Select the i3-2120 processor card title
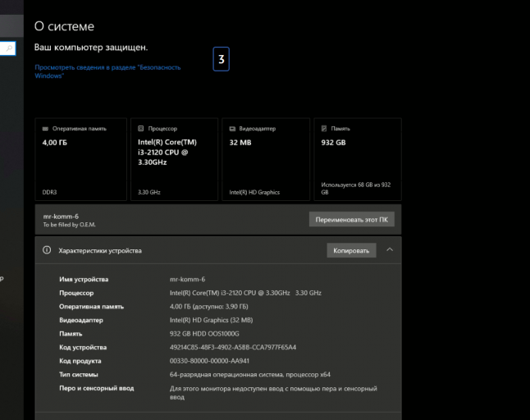Viewport: 530px width, 420px height. (x=167, y=152)
